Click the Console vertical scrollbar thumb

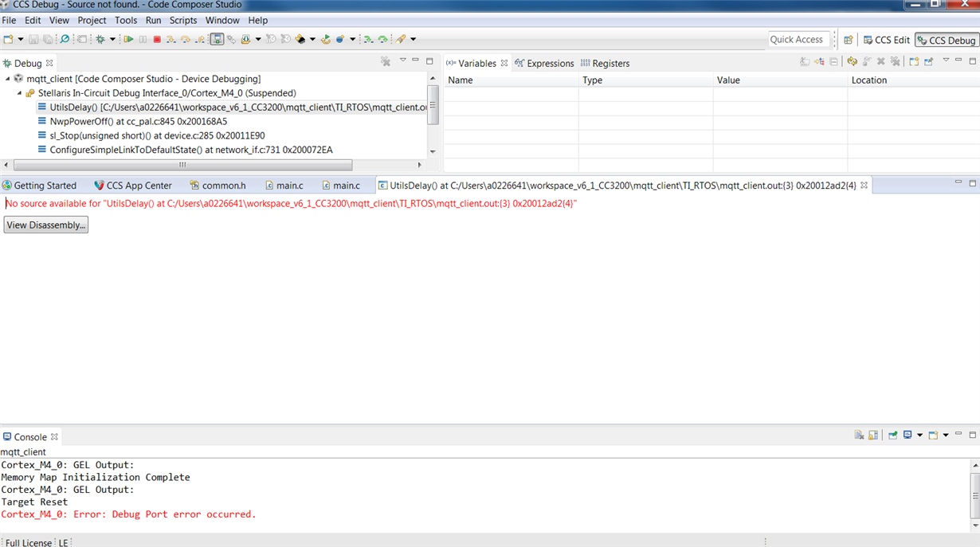[x=974, y=494]
